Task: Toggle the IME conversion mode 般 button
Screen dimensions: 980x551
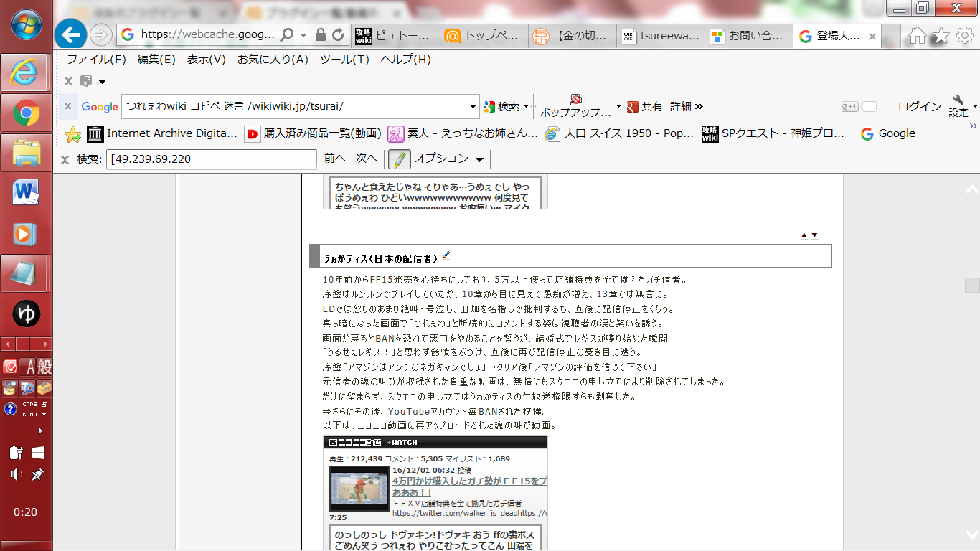Action: [x=44, y=367]
